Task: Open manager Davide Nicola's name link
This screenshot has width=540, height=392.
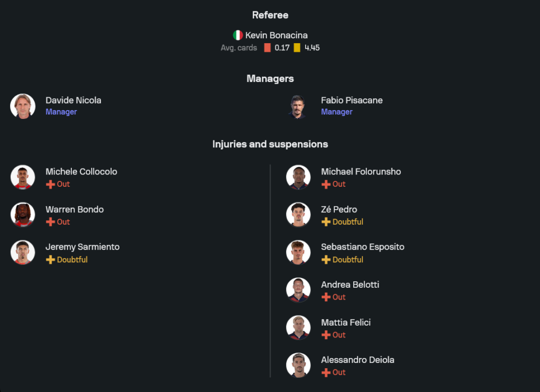Action: (73, 100)
